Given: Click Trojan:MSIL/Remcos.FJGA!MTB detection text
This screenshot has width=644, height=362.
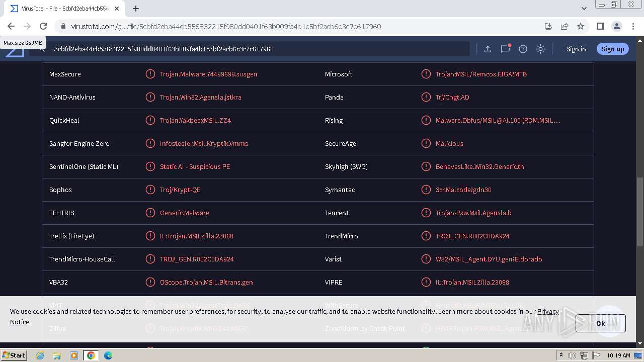Looking at the screenshot, I should [x=481, y=74].
